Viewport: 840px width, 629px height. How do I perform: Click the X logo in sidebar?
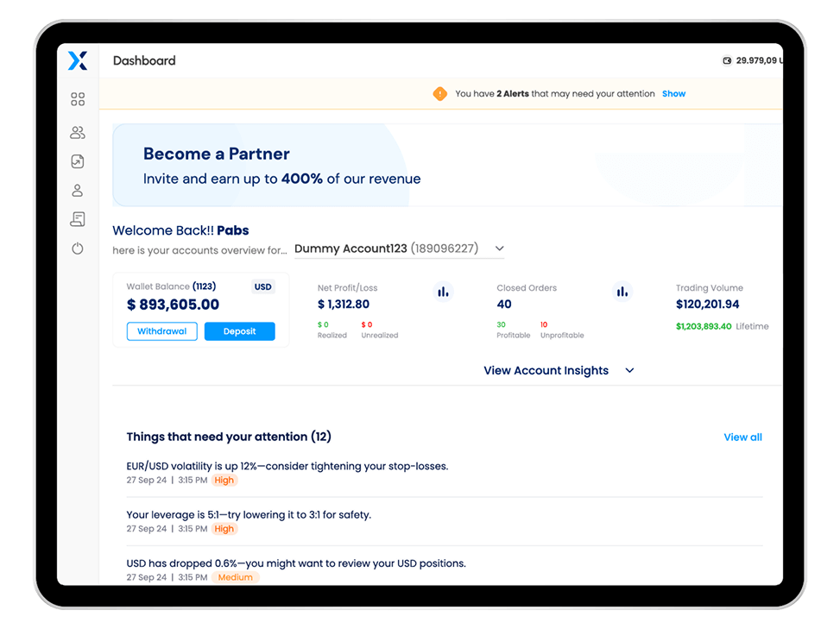pyautogui.click(x=78, y=60)
